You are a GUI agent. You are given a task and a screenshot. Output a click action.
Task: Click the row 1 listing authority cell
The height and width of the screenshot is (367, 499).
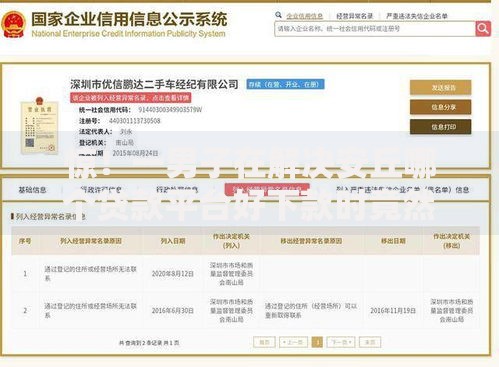[x=231, y=273]
